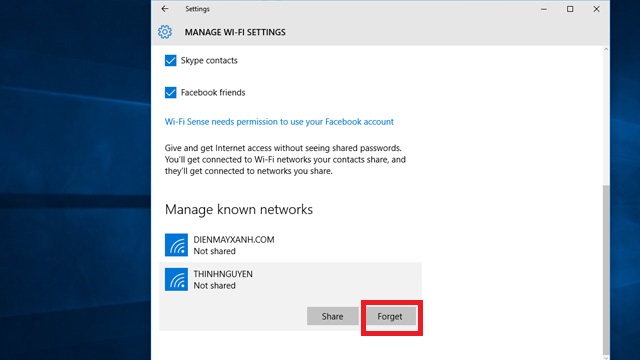Screen dimensions: 640x360
Task: Close the Settings window
Action: coord(596,9)
